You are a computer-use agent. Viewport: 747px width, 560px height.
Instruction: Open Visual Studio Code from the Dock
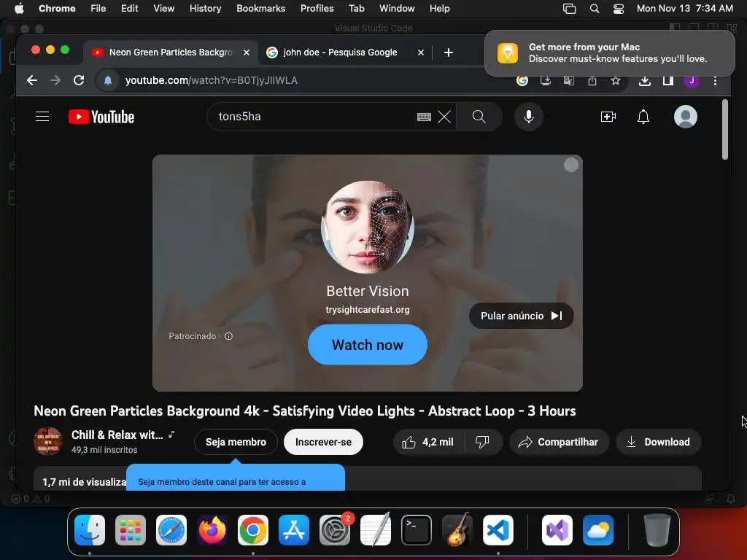tap(498, 530)
